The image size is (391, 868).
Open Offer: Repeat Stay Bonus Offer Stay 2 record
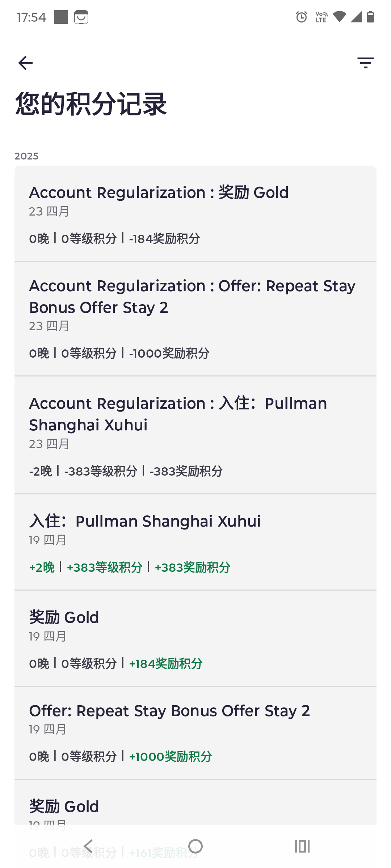(x=195, y=733)
